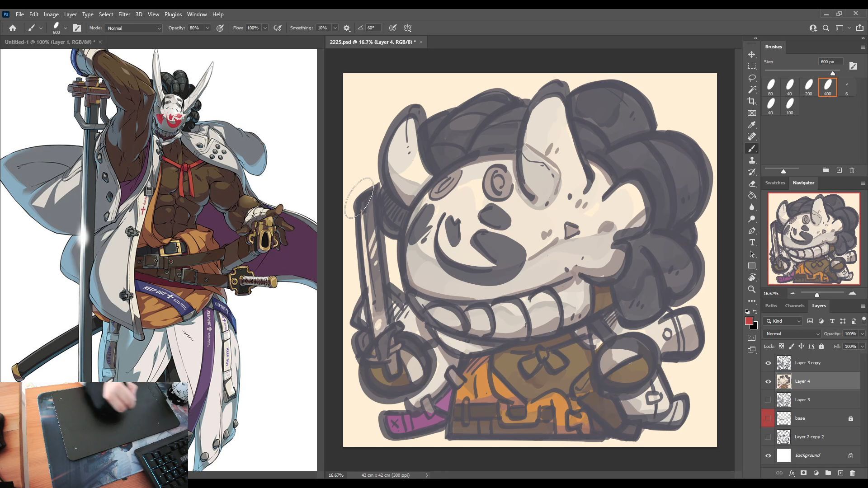
Task: Show Layer 2 copy 2
Action: [x=768, y=437]
